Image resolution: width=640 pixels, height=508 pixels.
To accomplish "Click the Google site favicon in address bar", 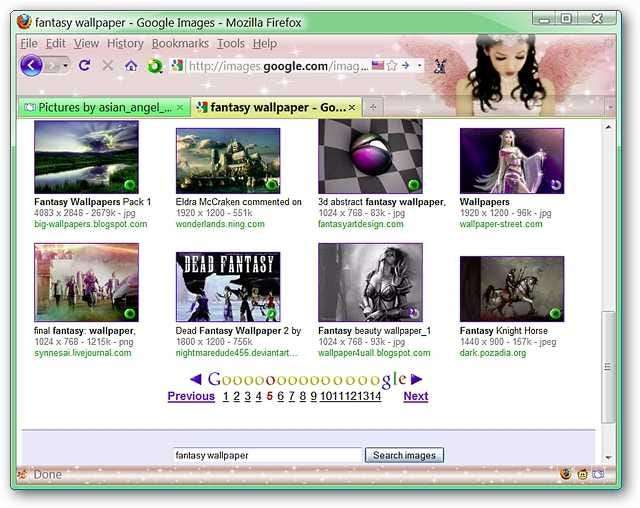I will [x=177, y=65].
